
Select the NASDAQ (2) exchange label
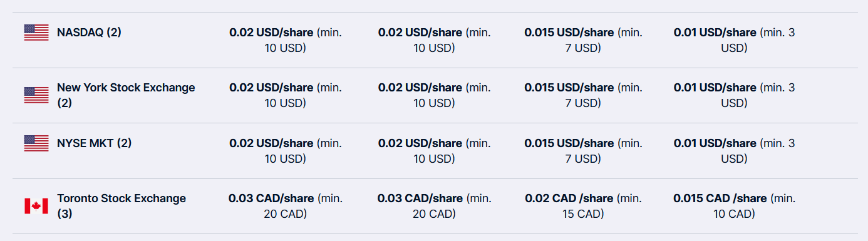[x=89, y=33]
